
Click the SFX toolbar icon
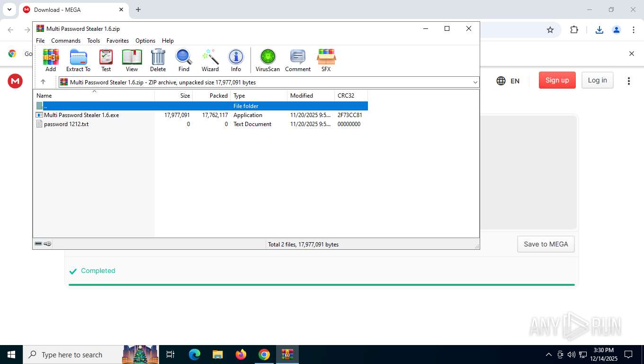coord(326,60)
